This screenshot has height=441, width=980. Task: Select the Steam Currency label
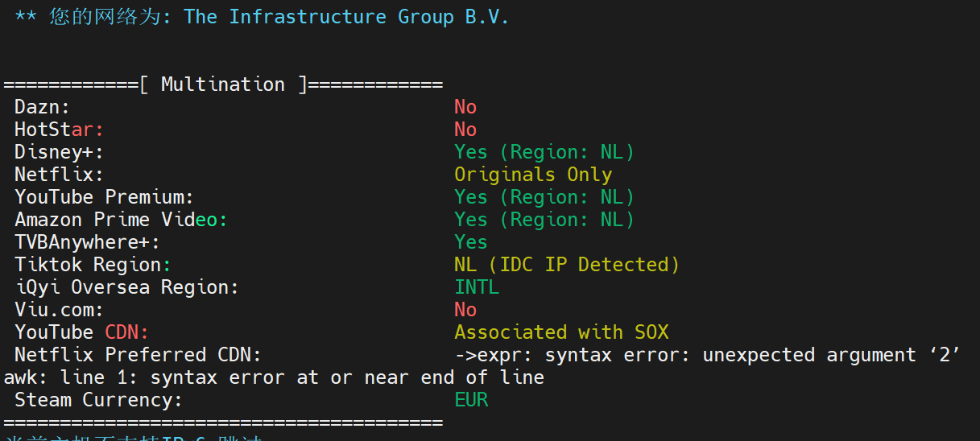click(x=99, y=400)
